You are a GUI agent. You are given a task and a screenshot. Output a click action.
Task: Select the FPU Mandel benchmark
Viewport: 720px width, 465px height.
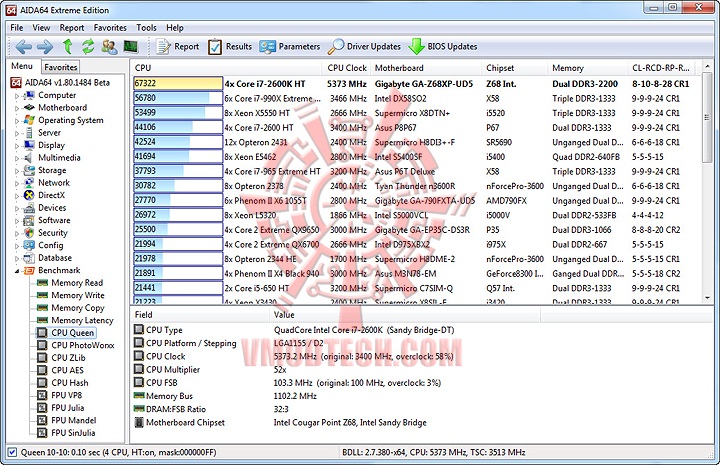(73, 420)
